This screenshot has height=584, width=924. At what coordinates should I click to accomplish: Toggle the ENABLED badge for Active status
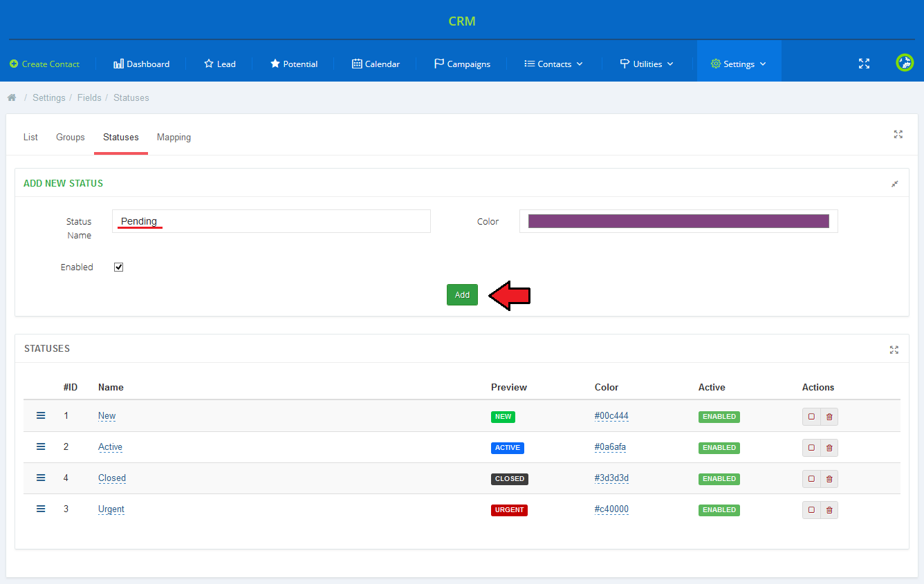(719, 448)
